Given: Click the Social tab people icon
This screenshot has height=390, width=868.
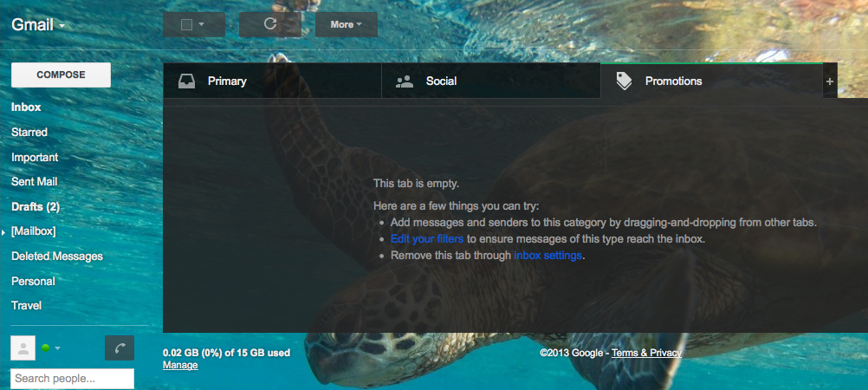Looking at the screenshot, I should [x=405, y=81].
